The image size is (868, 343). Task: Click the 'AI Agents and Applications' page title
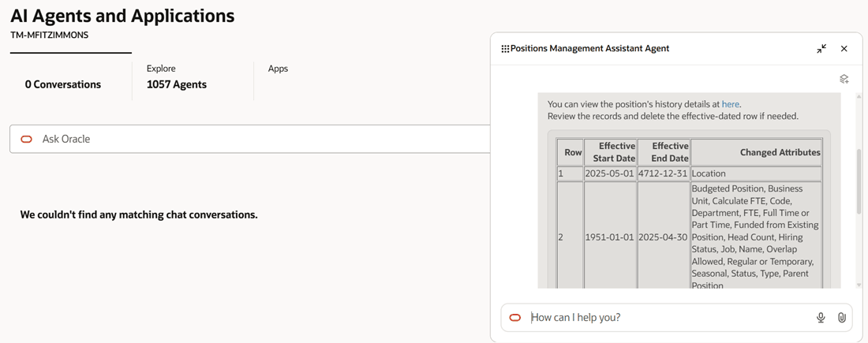tap(122, 16)
